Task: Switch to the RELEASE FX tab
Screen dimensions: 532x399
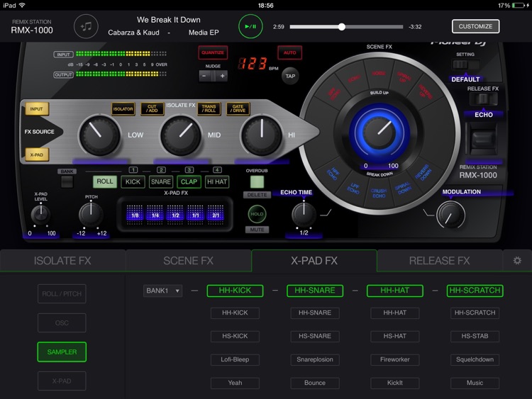Action: (439, 260)
